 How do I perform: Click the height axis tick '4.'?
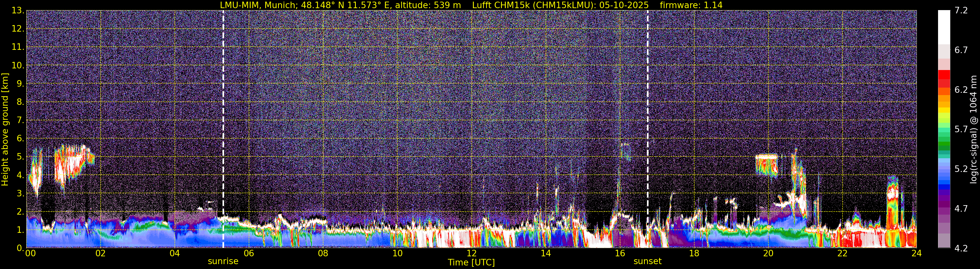(20, 175)
